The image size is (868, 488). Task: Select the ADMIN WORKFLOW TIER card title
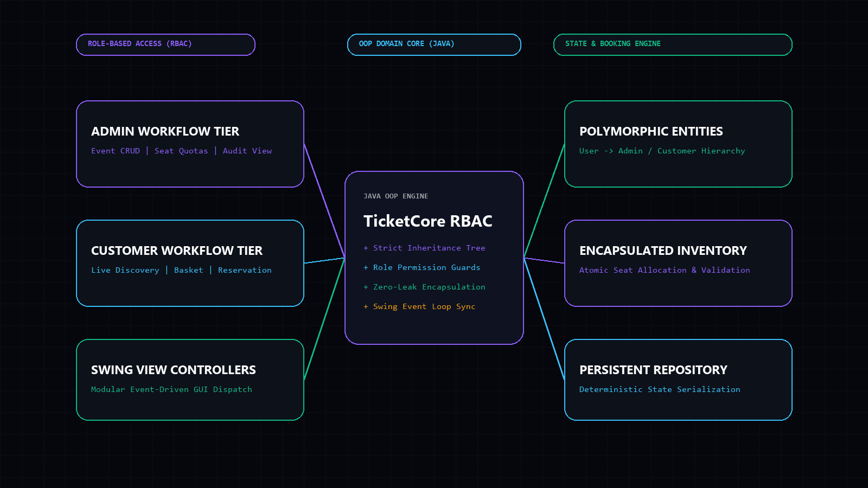point(165,131)
